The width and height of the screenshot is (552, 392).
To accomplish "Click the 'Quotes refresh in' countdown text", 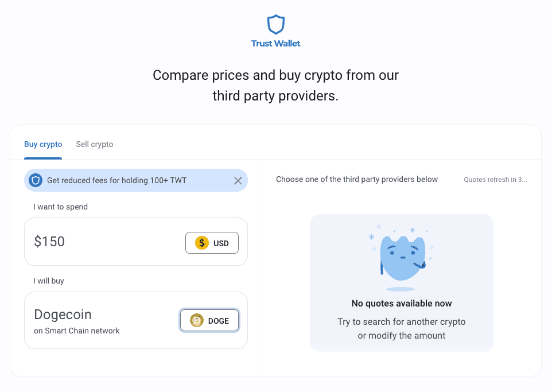I will [495, 180].
